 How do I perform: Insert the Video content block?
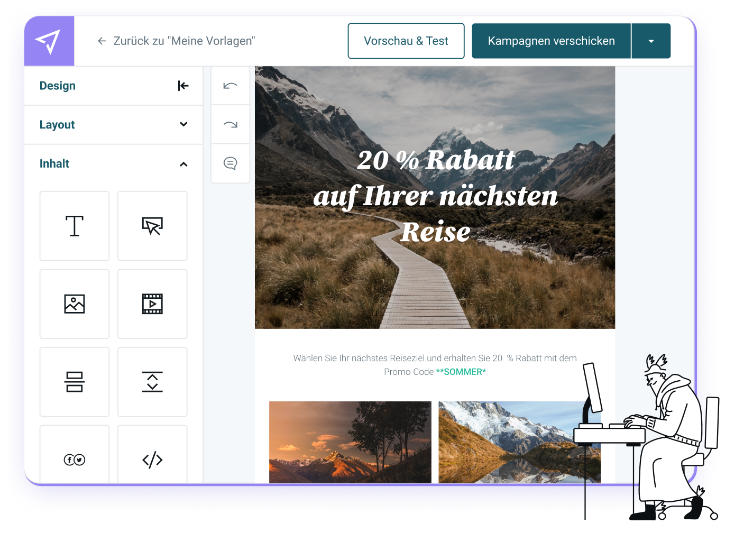152,304
